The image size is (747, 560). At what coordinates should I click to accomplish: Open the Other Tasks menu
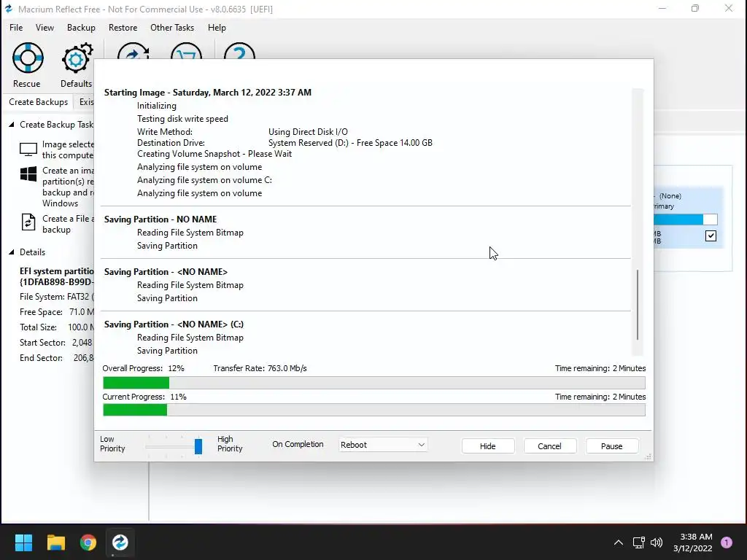[172, 28]
